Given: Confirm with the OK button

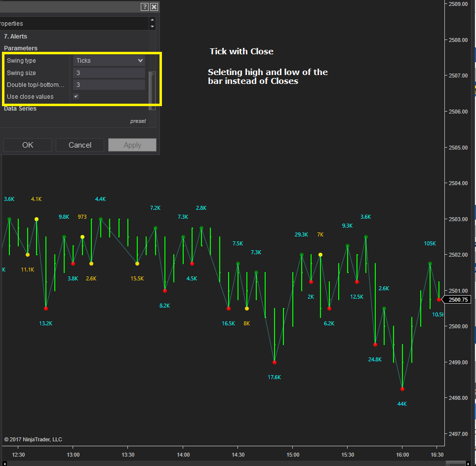Looking at the screenshot, I should click(x=28, y=145).
